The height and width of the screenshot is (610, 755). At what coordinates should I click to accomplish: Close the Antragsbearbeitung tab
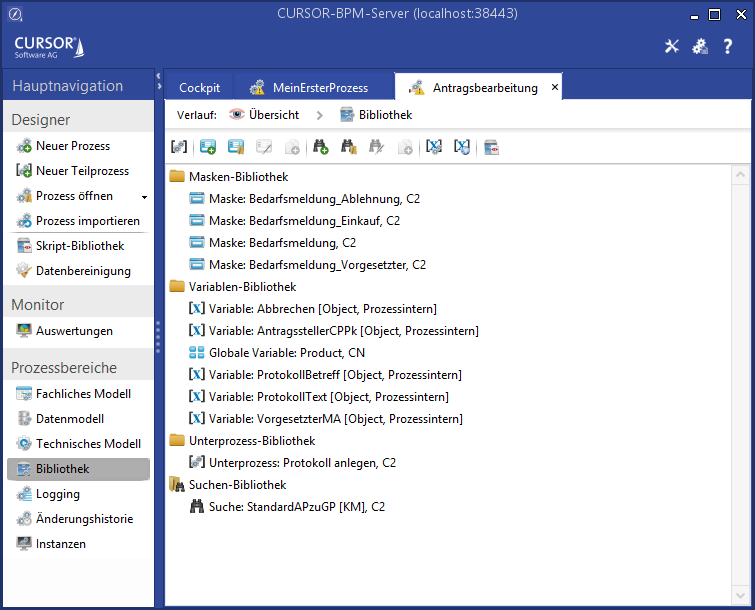click(x=554, y=88)
